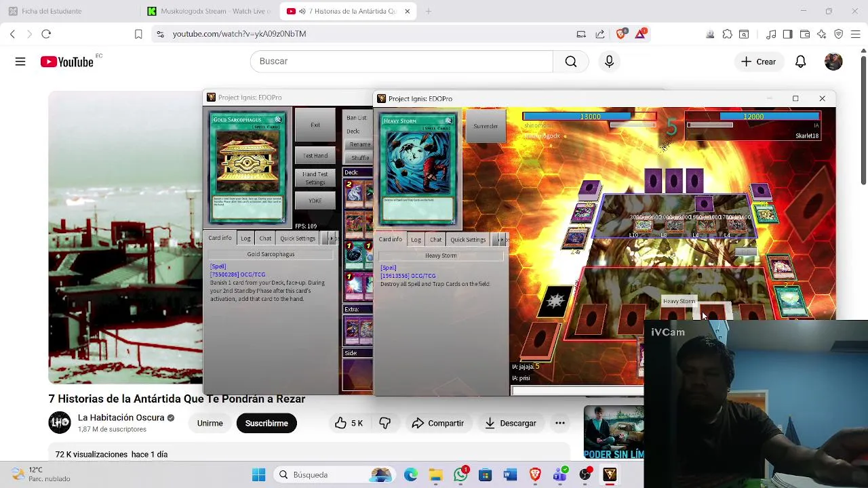Open the Leo AI sparkle icon
The image size is (868, 488).
point(822,34)
